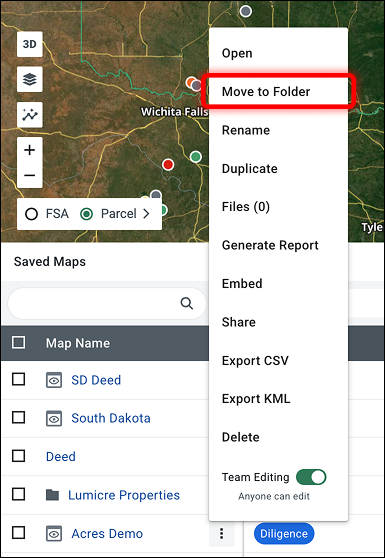Check the Deed row checkbox
This screenshot has height=558, width=385.
pos(19,456)
